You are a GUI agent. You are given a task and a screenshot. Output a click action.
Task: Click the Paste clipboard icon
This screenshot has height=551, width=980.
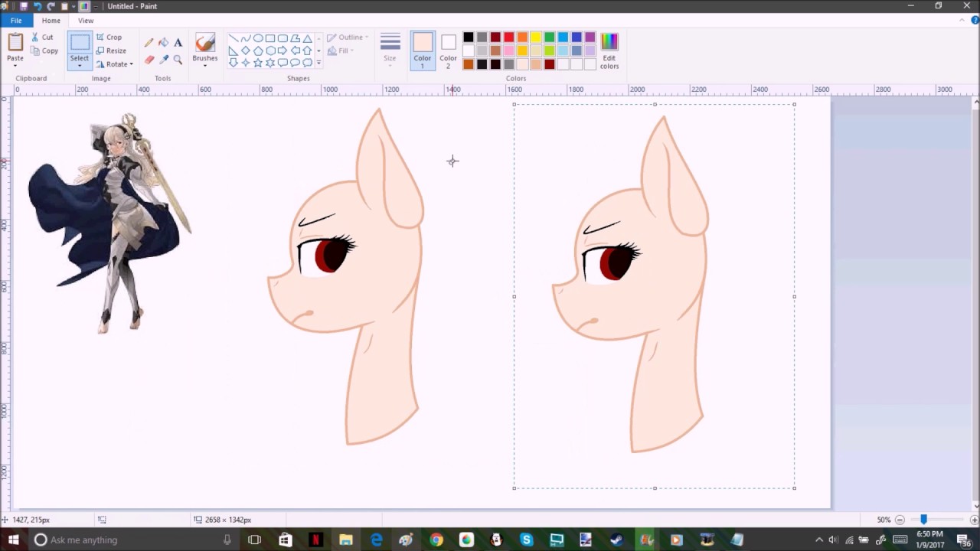15,43
